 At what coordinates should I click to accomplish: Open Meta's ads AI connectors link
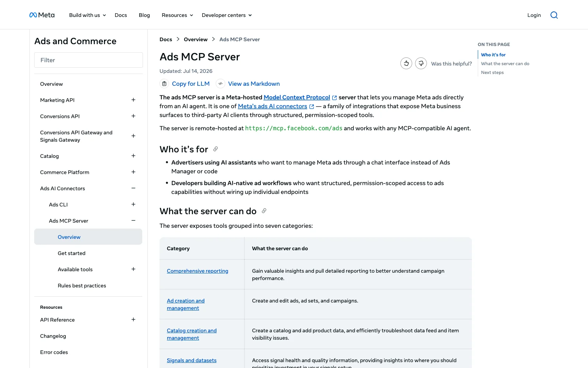click(x=272, y=106)
